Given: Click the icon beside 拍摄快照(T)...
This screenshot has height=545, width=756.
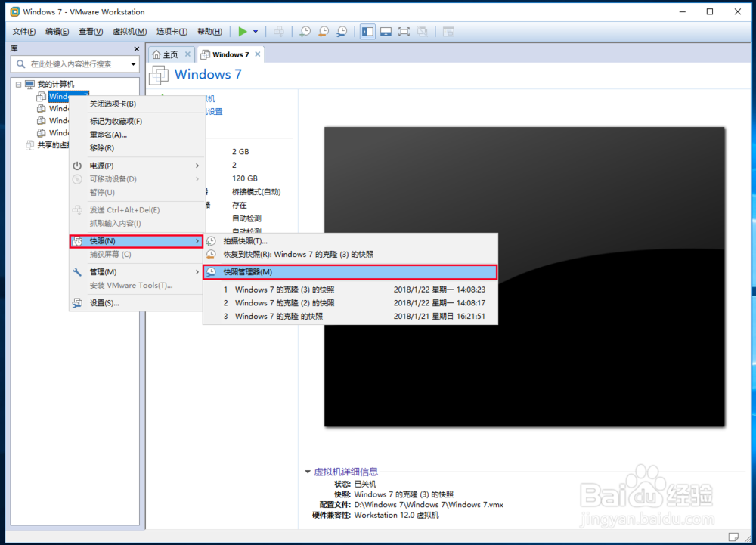Looking at the screenshot, I should point(211,241).
